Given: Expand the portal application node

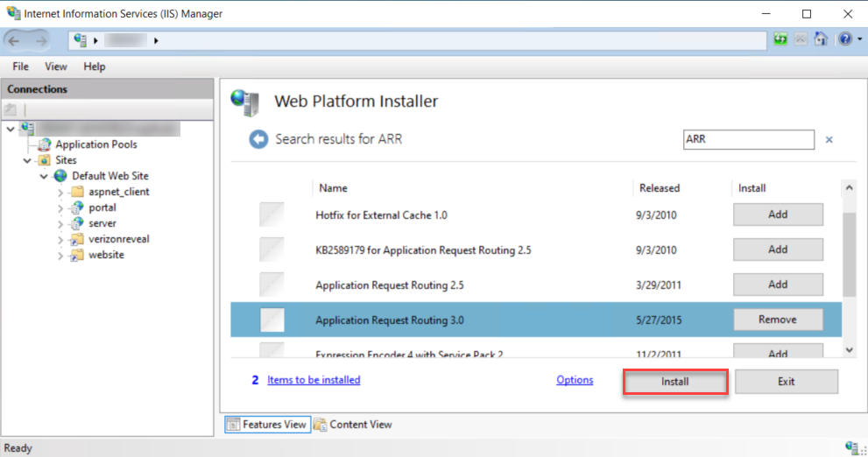Looking at the screenshot, I should pos(60,208).
